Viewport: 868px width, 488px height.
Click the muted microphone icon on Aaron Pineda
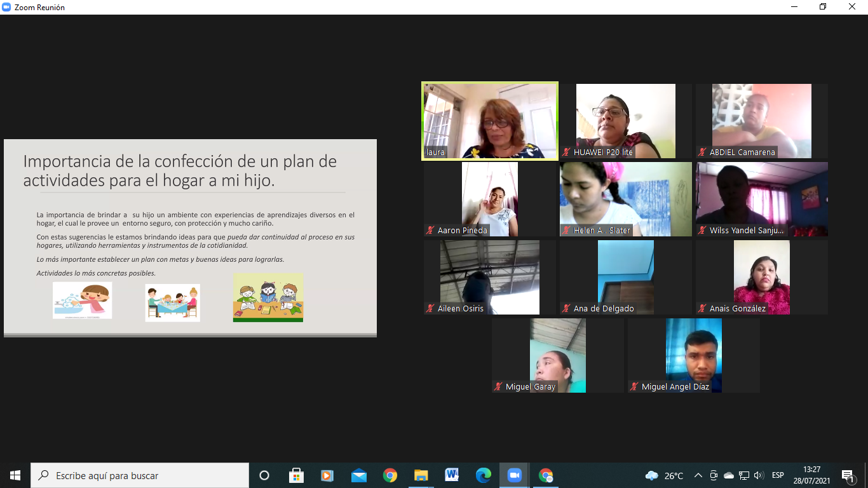click(x=431, y=231)
